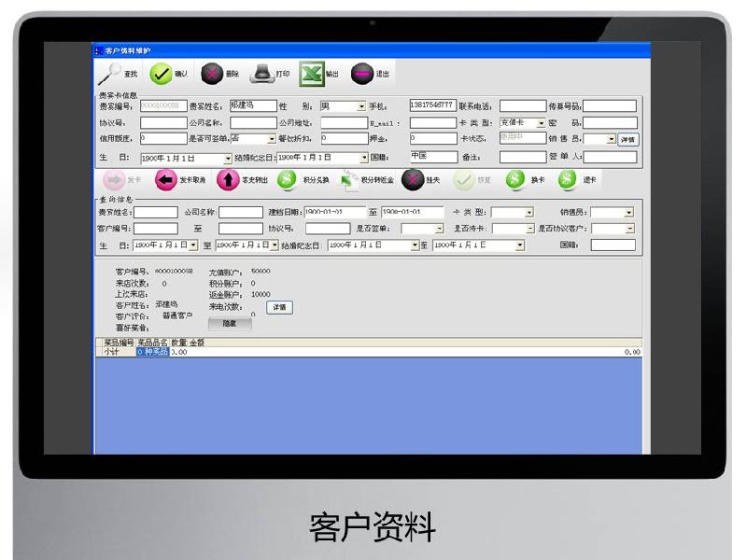Open the 生日 date picker in 贵宾卡信息

pos(227,159)
